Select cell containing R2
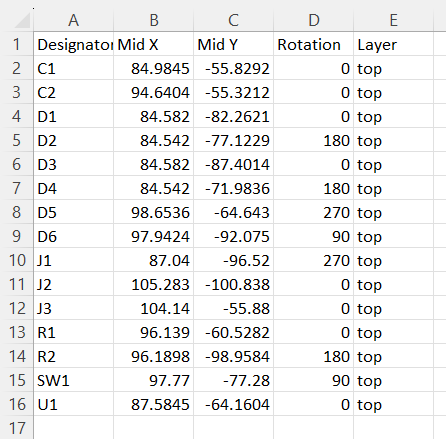The height and width of the screenshot is (439, 446). click(74, 356)
